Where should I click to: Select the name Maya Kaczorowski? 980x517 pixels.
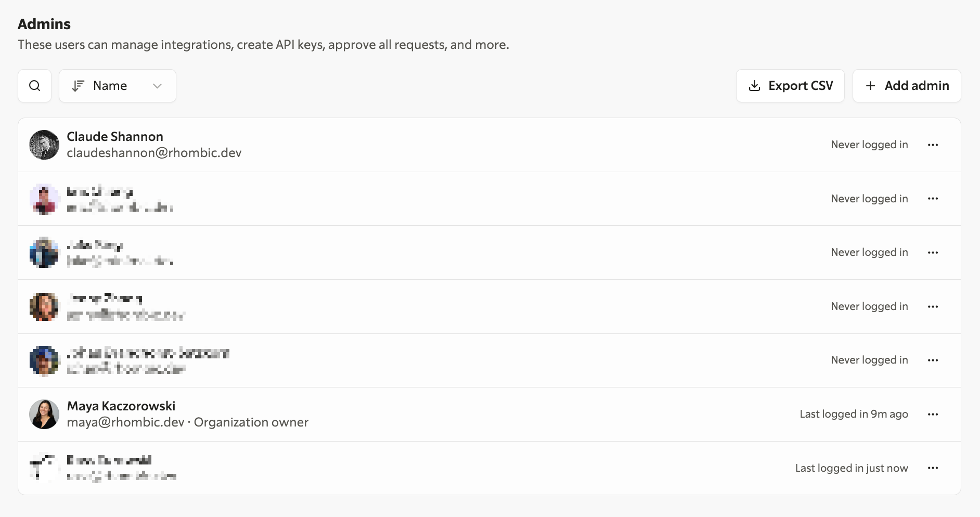(121, 406)
